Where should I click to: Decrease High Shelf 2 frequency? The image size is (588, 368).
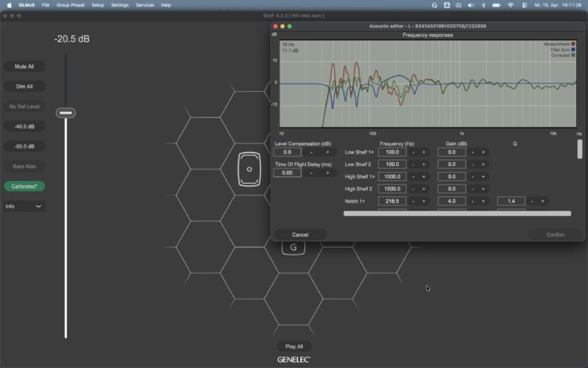click(x=413, y=189)
